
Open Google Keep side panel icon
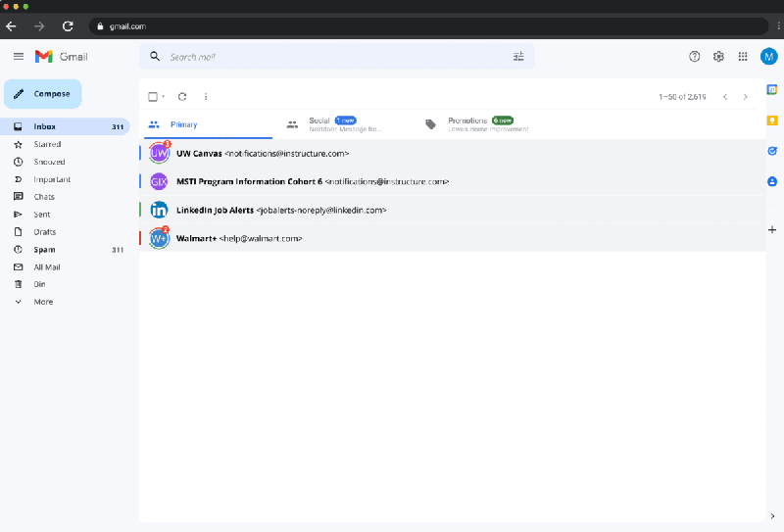tap(772, 121)
